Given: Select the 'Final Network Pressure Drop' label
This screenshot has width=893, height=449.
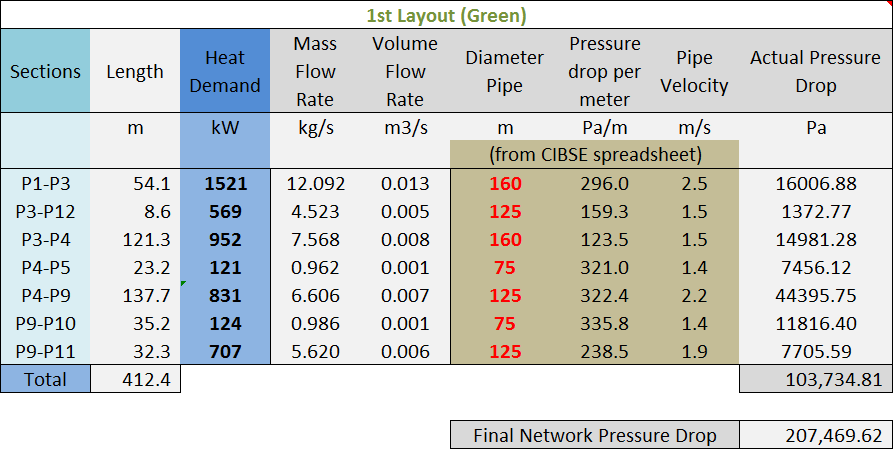Looking at the screenshot, I should tap(595, 435).
